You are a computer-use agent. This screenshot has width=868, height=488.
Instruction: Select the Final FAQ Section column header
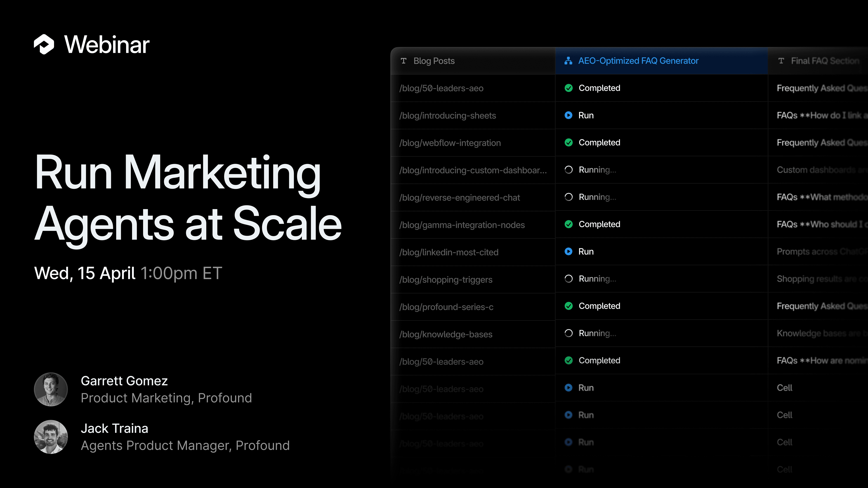[818, 61]
